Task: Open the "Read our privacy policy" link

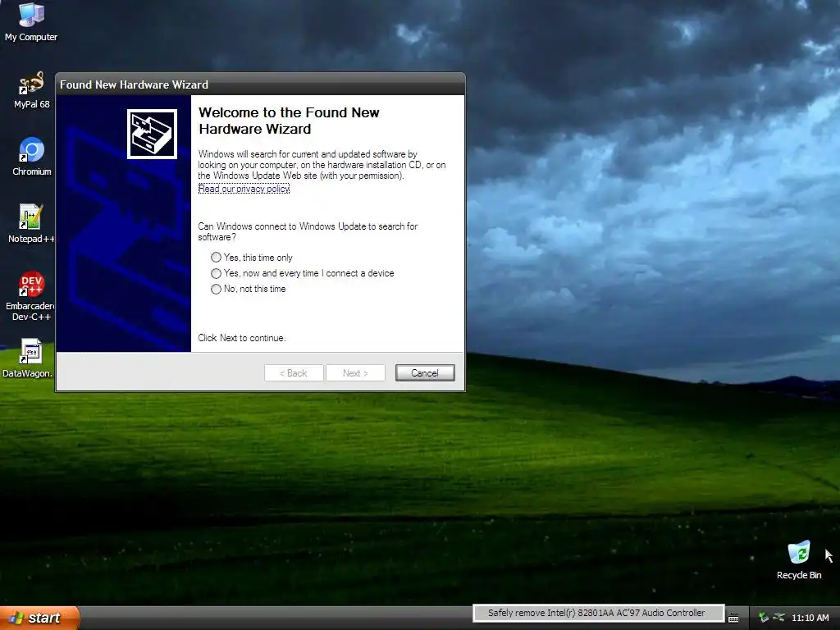Action: click(x=244, y=189)
